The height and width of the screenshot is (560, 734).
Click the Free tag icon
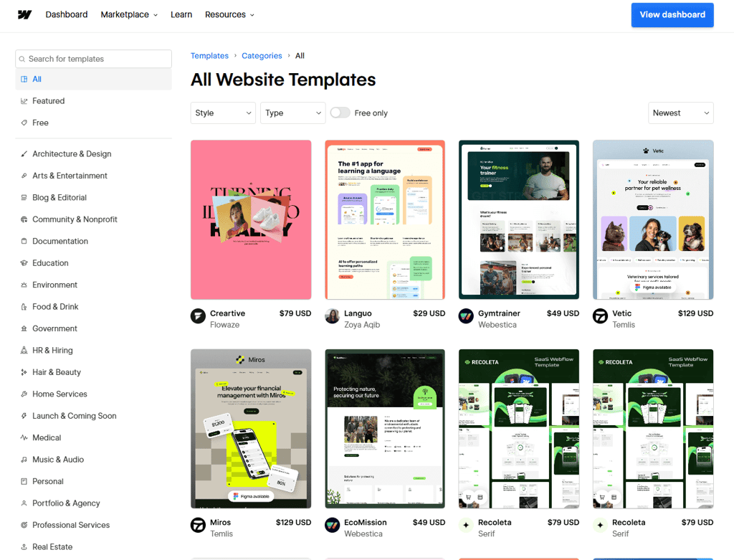click(24, 123)
